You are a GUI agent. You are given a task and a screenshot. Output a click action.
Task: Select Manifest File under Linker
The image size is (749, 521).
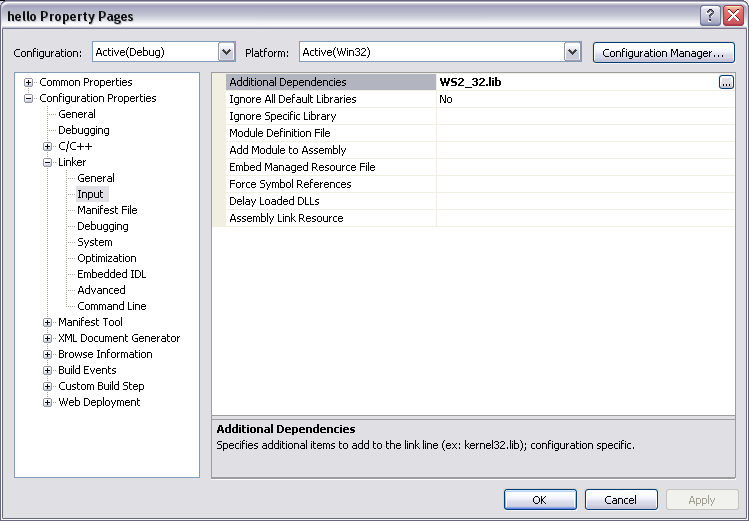[x=107, y=210]
